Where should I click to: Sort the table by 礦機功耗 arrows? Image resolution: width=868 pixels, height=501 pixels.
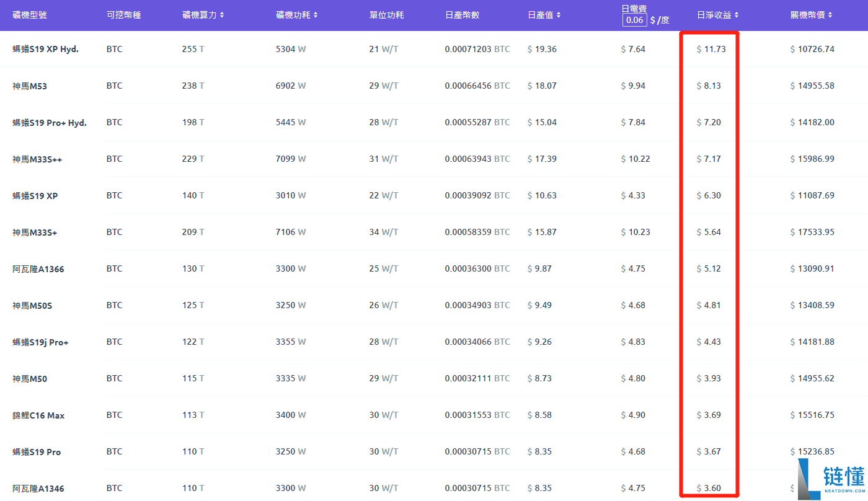click(316, 15)
